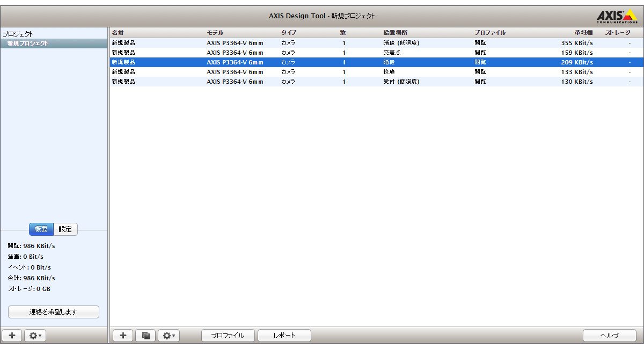Click 閲覧 profile in the 校庭 row
Screen dimensions: 644x349
click(480, 72)
